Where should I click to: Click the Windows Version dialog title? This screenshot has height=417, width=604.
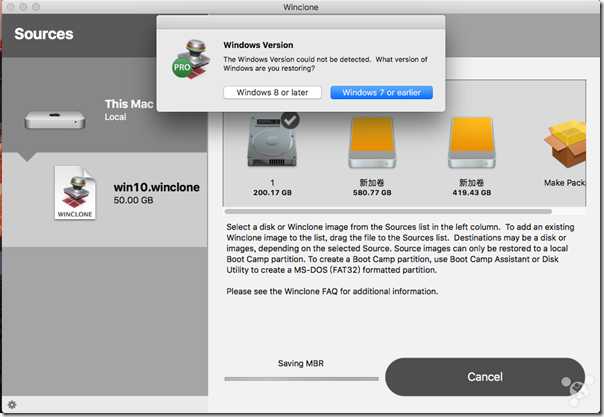tap(258, 45)
